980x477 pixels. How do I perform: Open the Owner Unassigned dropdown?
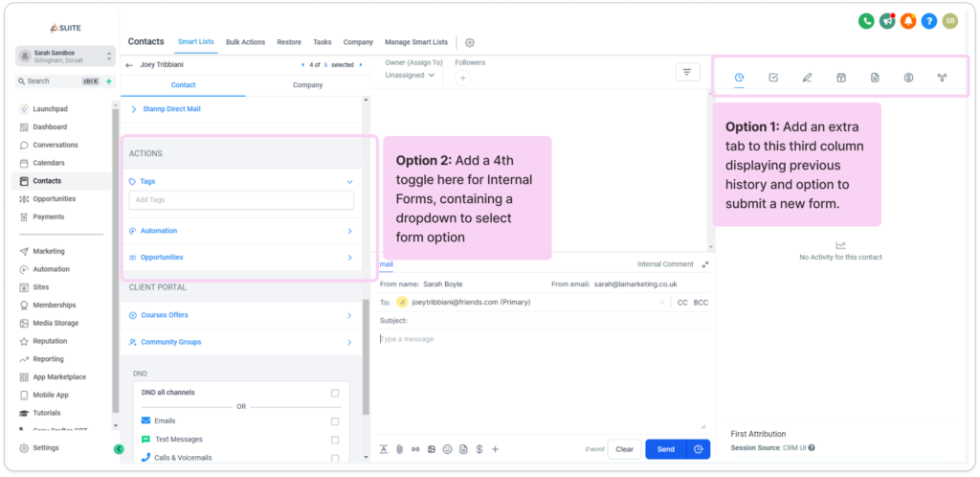point(410,75)
